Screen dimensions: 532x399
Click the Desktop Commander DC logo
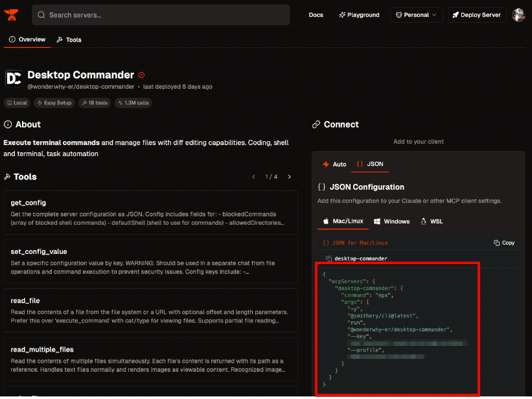(x=14, y=79)
